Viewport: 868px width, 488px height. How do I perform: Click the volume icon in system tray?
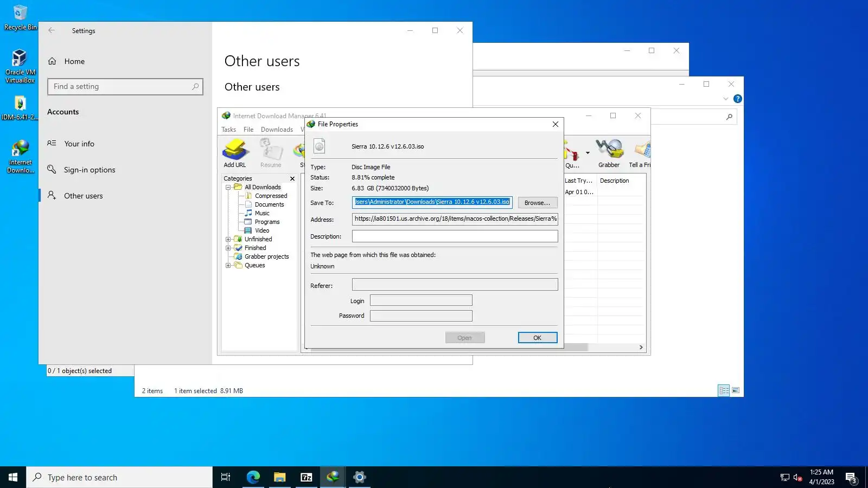point(797,477)
